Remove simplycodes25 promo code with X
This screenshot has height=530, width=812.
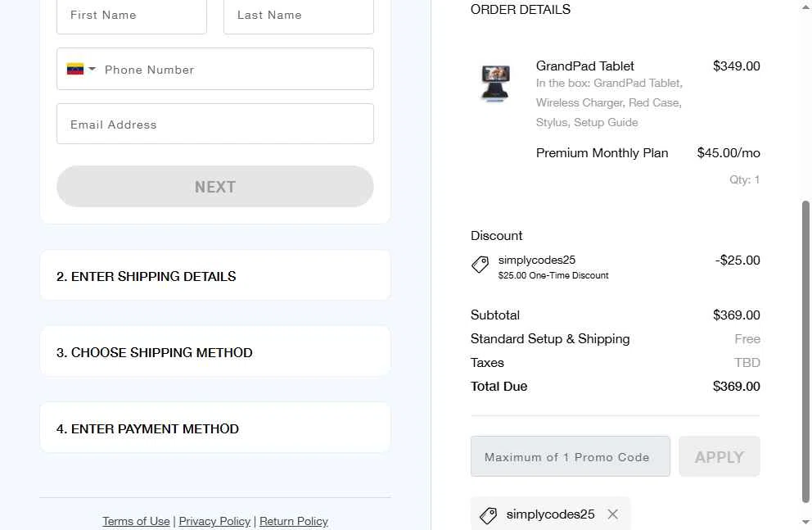coord(612,514)
